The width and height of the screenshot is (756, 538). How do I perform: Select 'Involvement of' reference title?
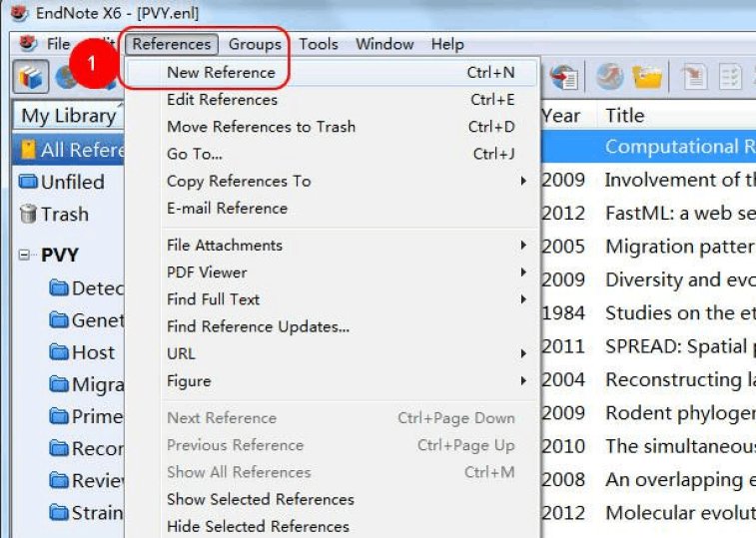coord(680,180)
